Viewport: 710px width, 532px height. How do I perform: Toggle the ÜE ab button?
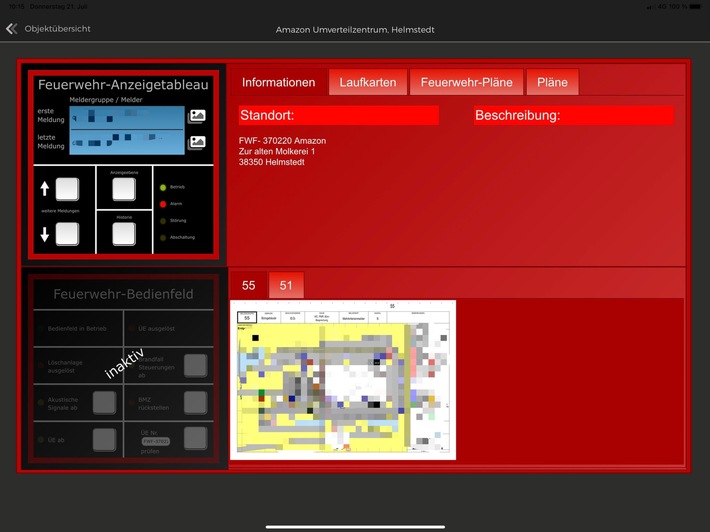[104, 440]
